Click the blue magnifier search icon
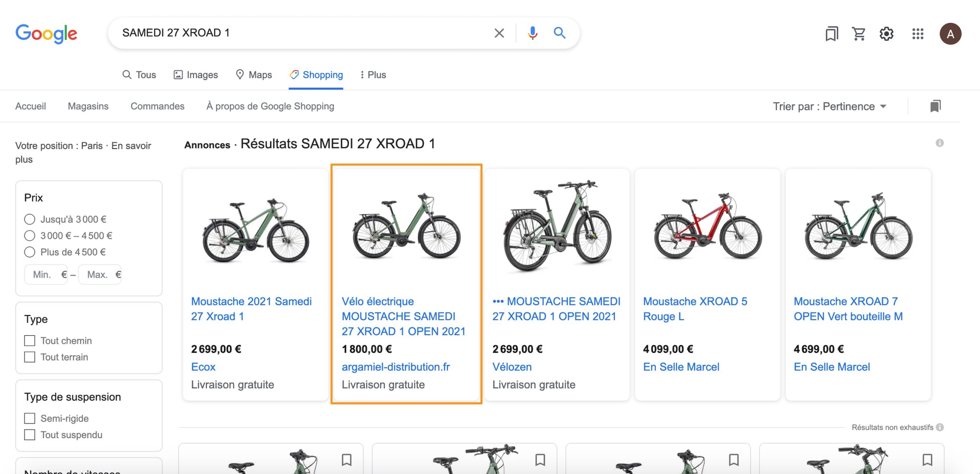980x474 pixels. [x=559, y=33]
